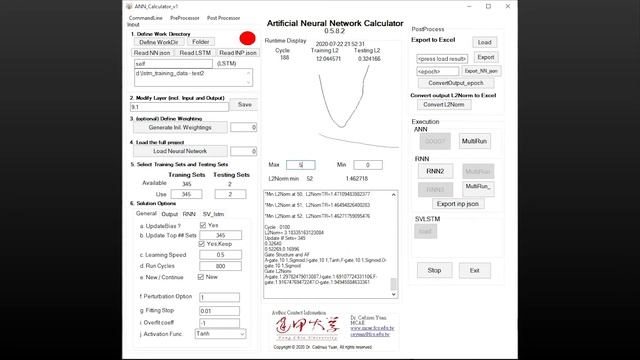640x360 pixels.
Task: Save the modified layer settings
Action: (x=244, y=104)
